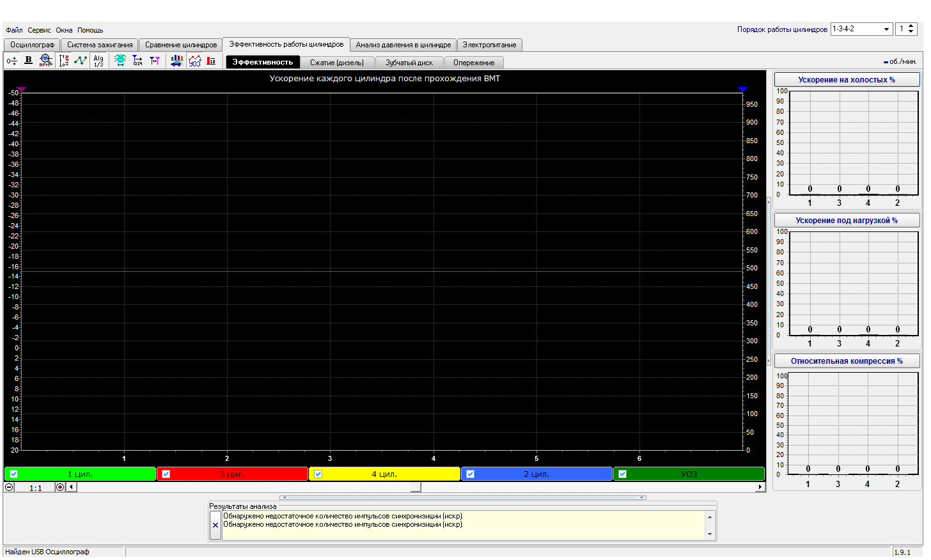The image size is (931, 560).
Task: Select the Сжатие (дизель) sub-tab
Action: pyautogui.click(x=337, y=63)
